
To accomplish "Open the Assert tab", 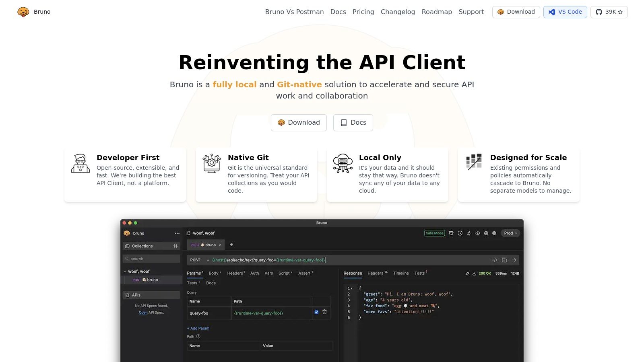I will coord(305,274).
